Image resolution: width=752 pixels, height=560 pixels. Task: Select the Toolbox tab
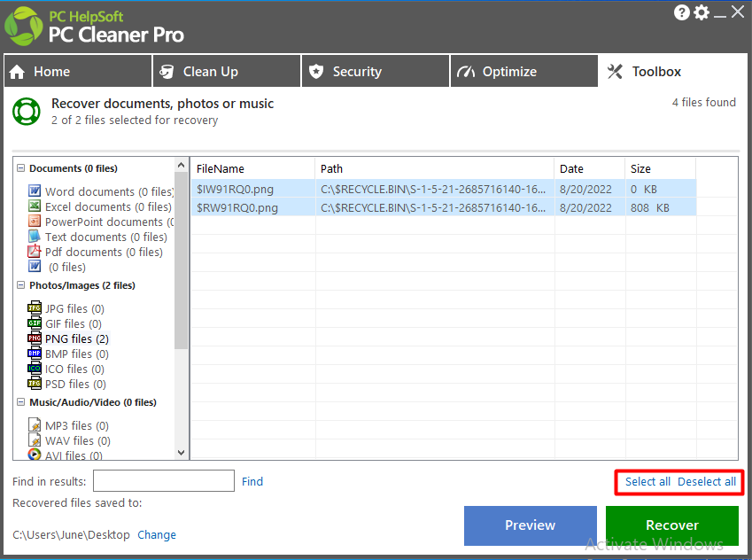(x=673, y=71)
